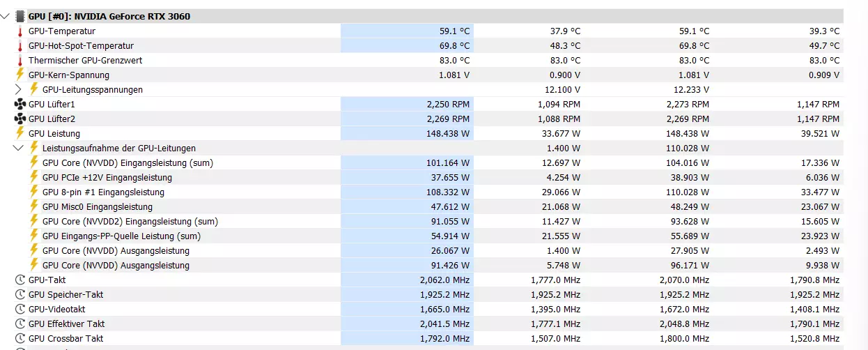Select the GPU Crossbar Takt row label
Screen dimensions: 868x350
pyautogui.click(x=66, y=338)
